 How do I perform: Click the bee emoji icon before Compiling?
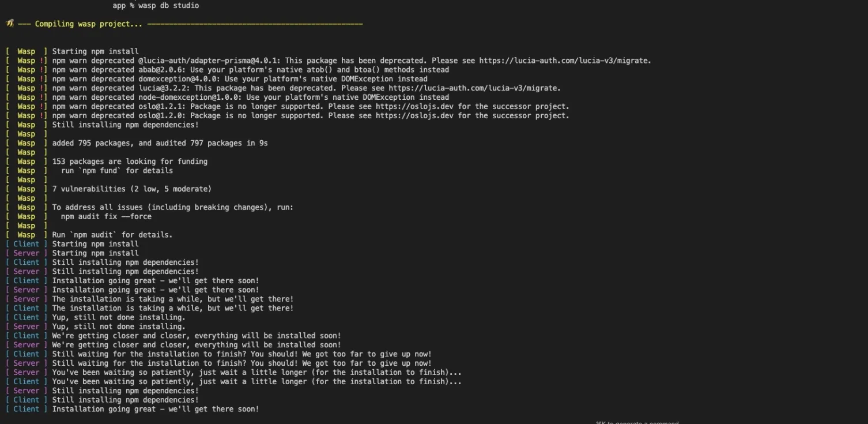coord(10,24)
